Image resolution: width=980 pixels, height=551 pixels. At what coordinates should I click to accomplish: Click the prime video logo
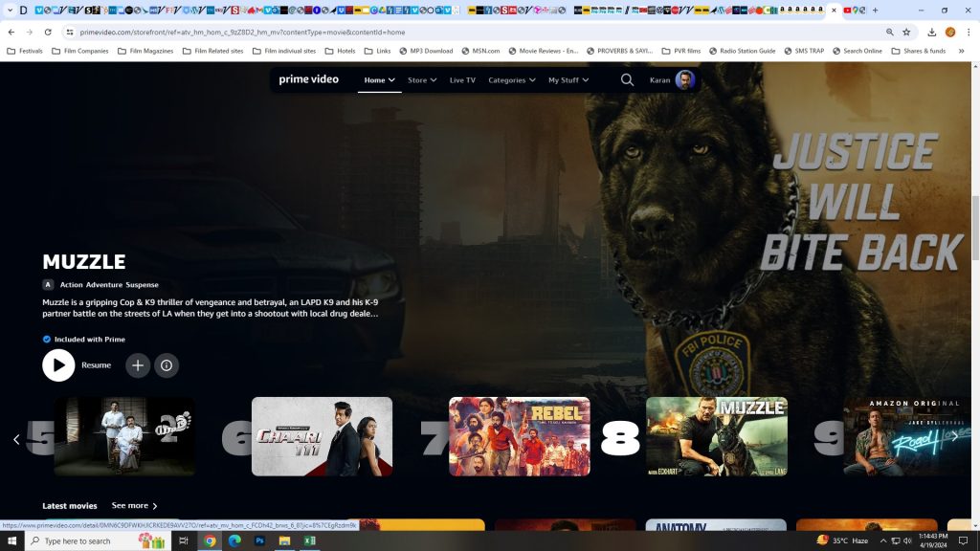(309, 80)
